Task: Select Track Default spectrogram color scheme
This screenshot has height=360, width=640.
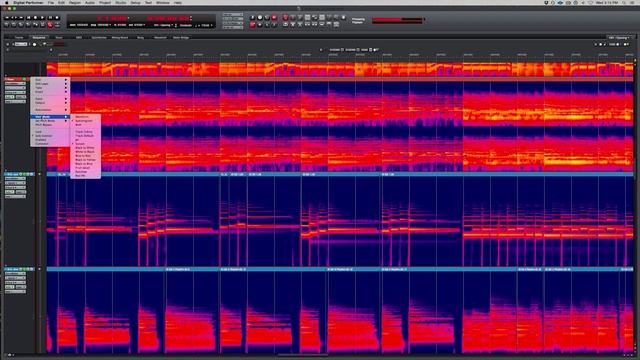Action: pyautogui.click(x=85, y=136)
